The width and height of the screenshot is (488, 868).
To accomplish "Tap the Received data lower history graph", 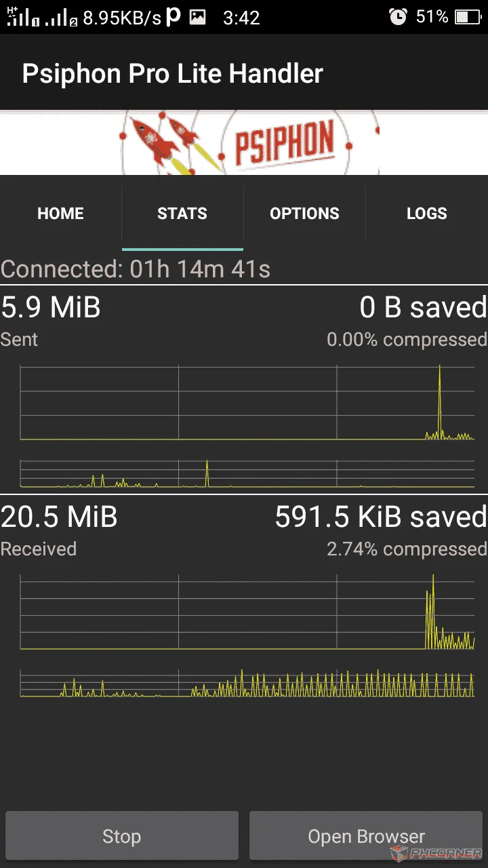I will 247,683.
